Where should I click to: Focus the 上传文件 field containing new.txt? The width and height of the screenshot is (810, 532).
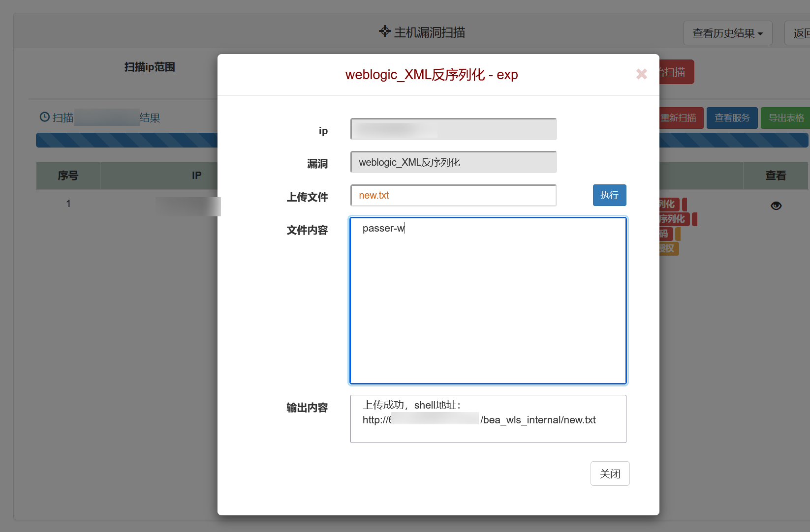453,195
